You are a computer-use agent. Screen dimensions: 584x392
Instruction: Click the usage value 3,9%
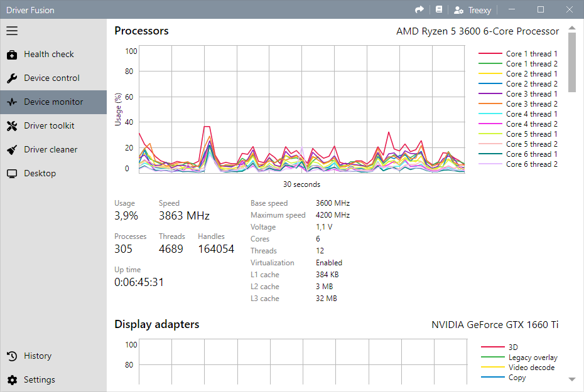coord(126,216)
